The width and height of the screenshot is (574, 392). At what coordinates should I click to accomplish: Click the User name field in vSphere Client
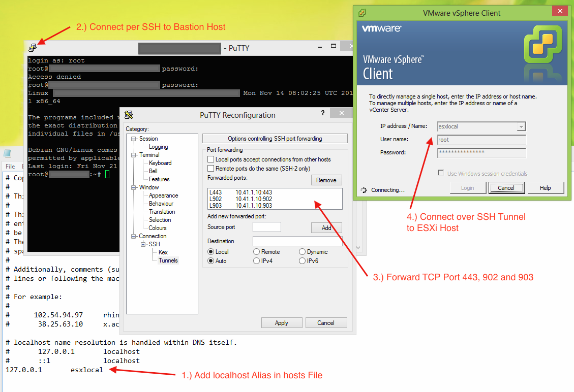pos(482,140)
